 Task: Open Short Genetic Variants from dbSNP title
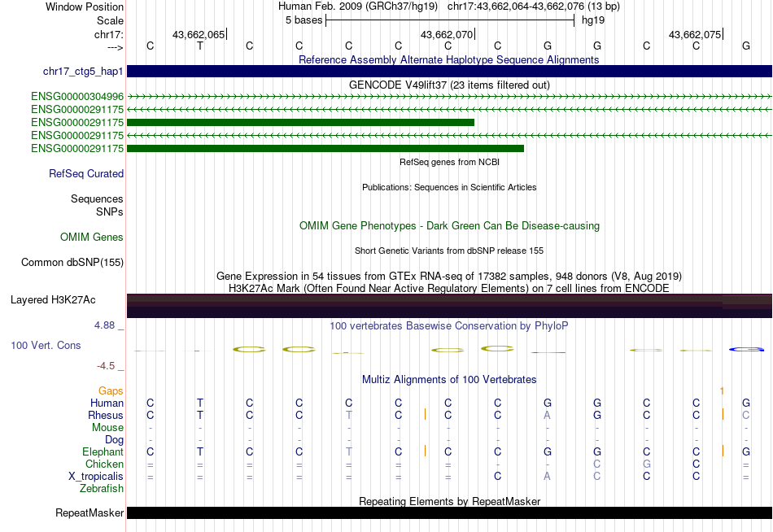[449, 251]
